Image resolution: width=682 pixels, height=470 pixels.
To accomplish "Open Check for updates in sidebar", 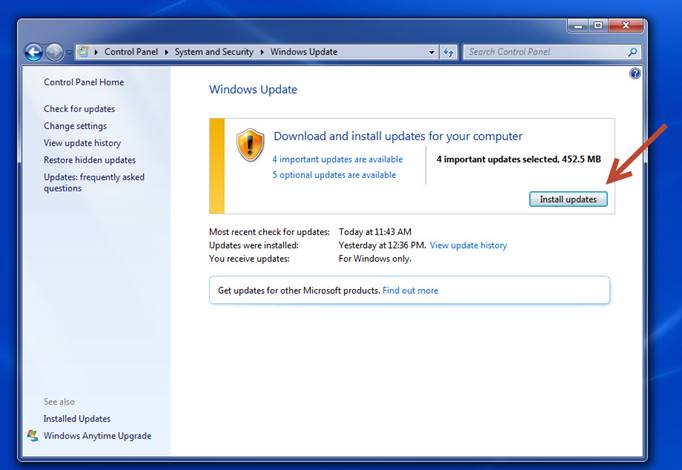I will (79, 109).
